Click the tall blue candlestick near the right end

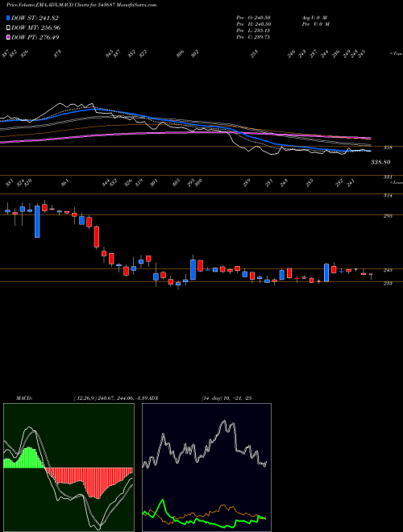[326, 272]
